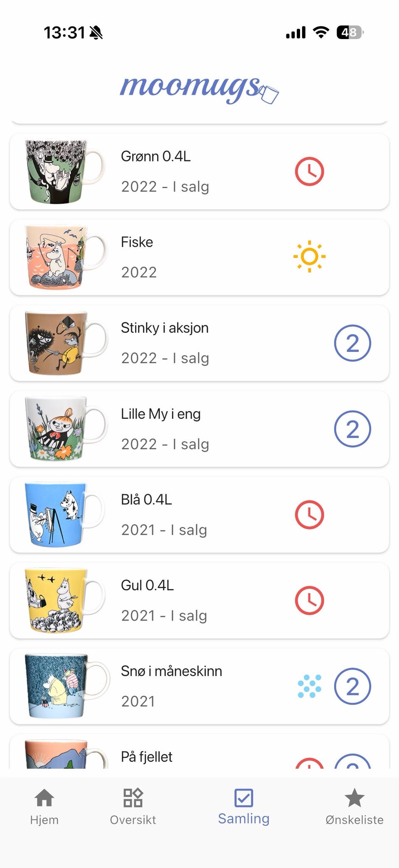Select the Blå 0.4L mug image

64,515
